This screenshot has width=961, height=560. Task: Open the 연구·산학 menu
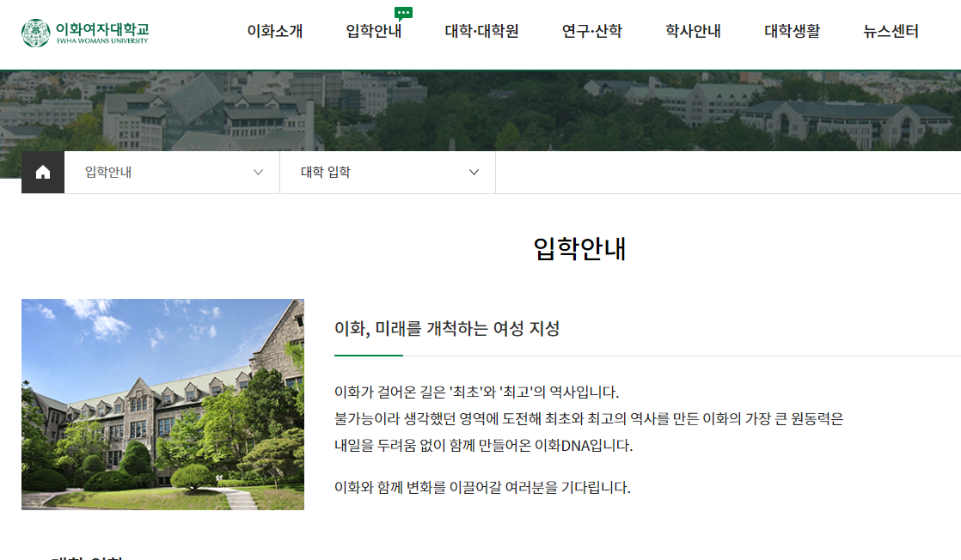tap(592, 31)
